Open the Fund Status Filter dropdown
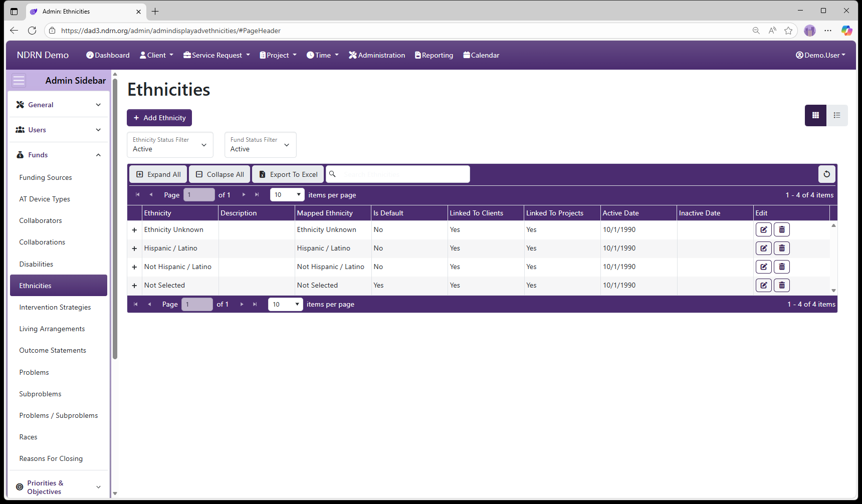 tap(260, 145)
